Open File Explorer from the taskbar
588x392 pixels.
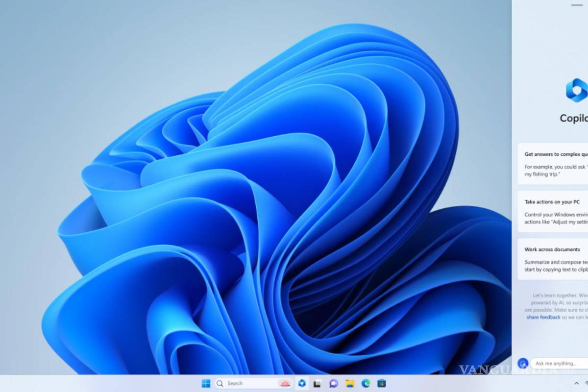click(x=349, y=383)
